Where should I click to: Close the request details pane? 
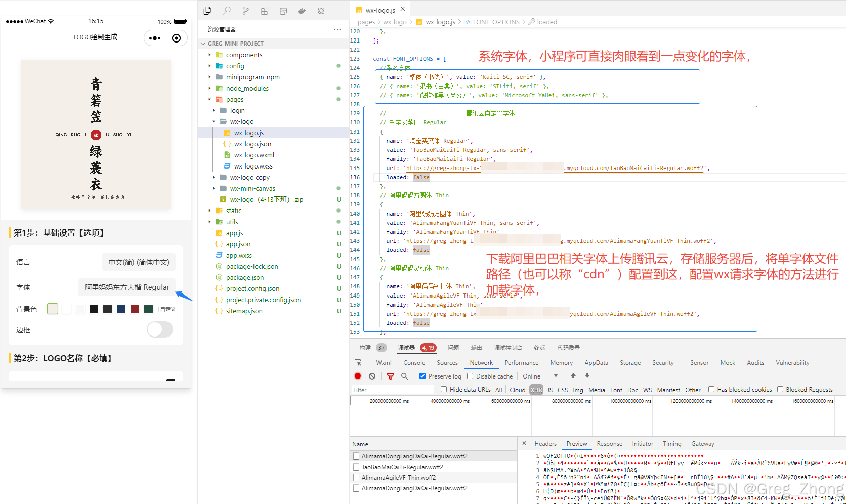coord(524,443)
